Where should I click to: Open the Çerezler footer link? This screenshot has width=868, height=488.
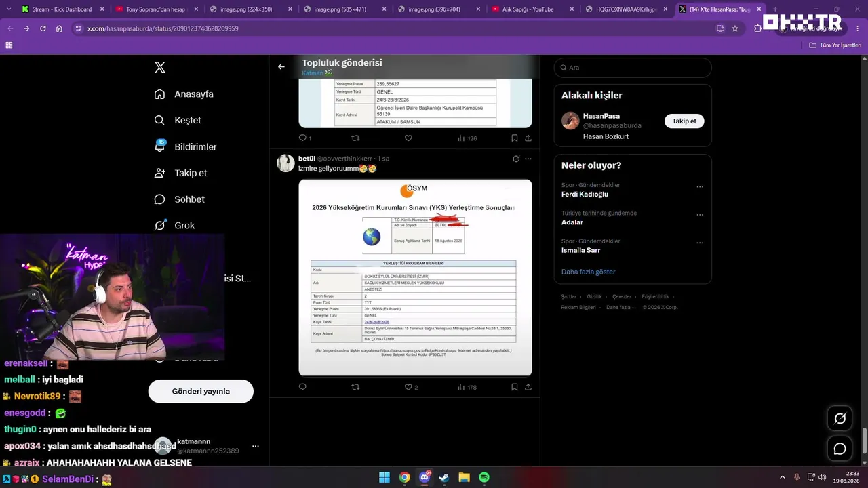pyautogui.click(x=622, y=297)
